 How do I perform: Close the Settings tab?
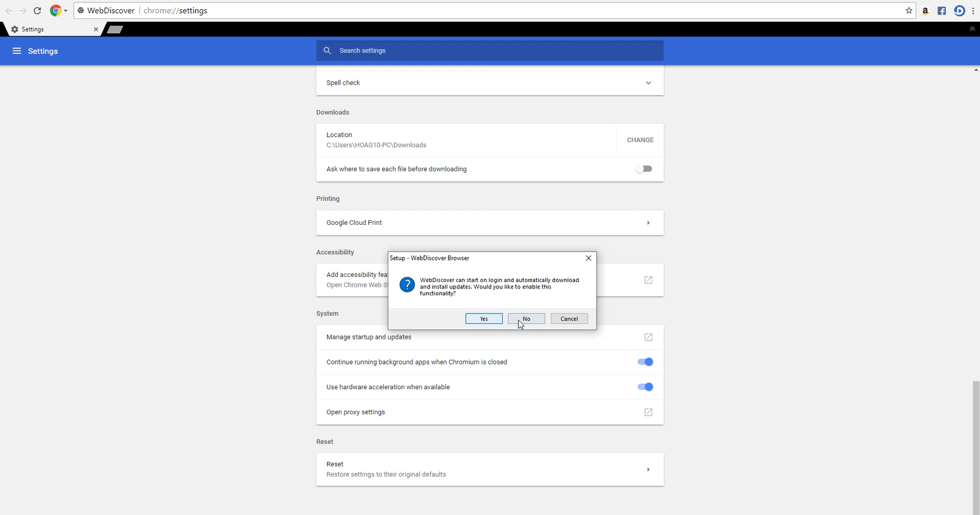[x=96, y=29]
